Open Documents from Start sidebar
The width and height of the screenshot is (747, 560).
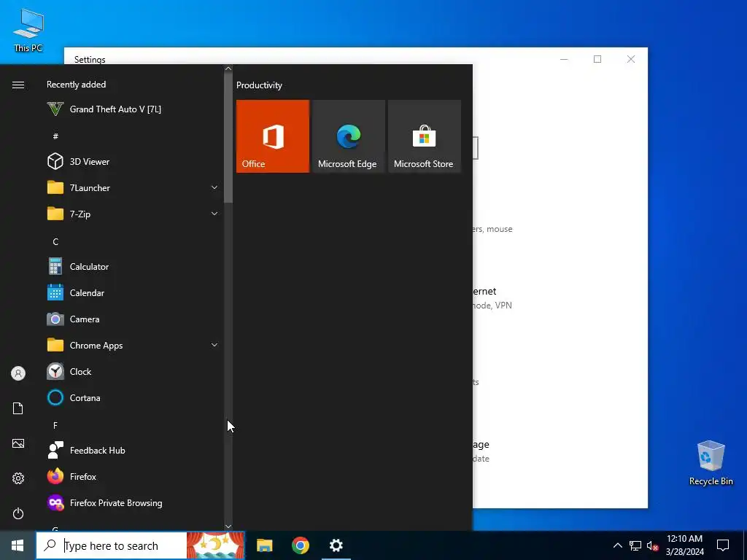tap(18, 408)
